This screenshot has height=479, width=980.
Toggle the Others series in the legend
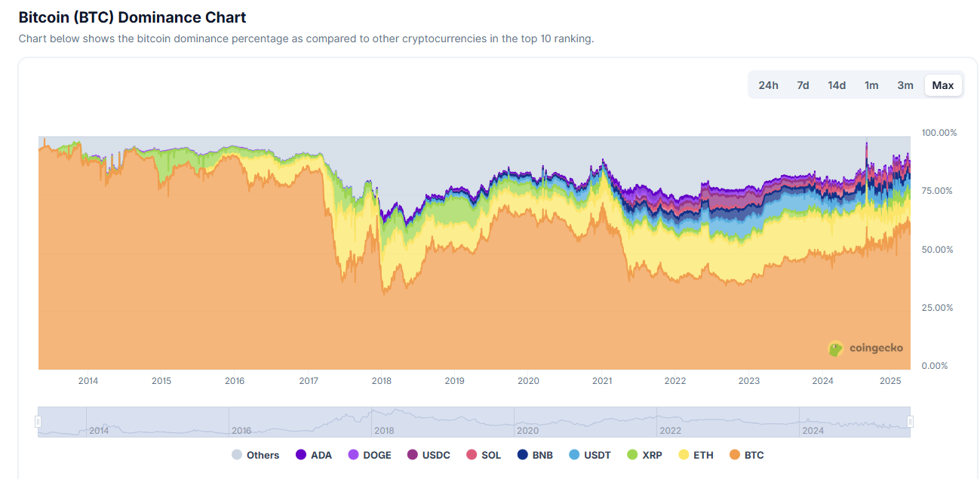(x=236, y=455)
